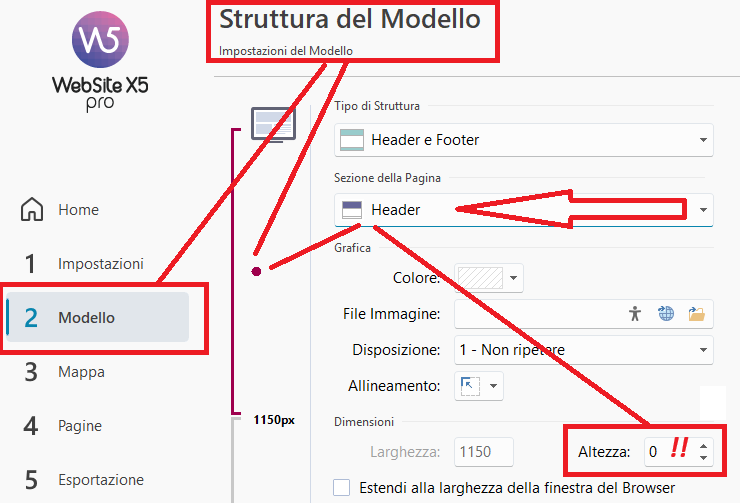The height and width of the screenshot is (503, 740).
Task: Click the Altezza height input field
Action: [x=665, y=452]
